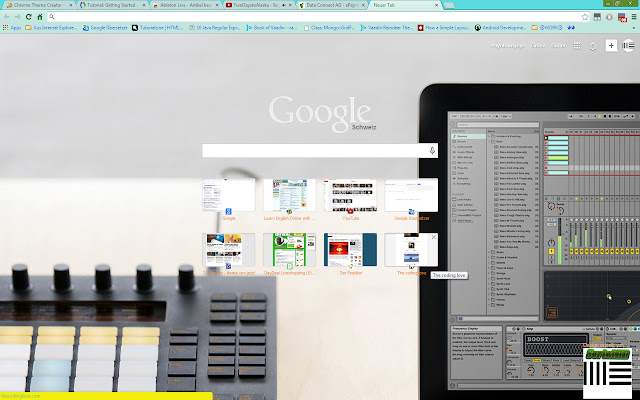The width and height of the screenshot is (640, 400).
Task: Click the blue icon bookmark after @WORK@
Action: (x=571, y=28)
